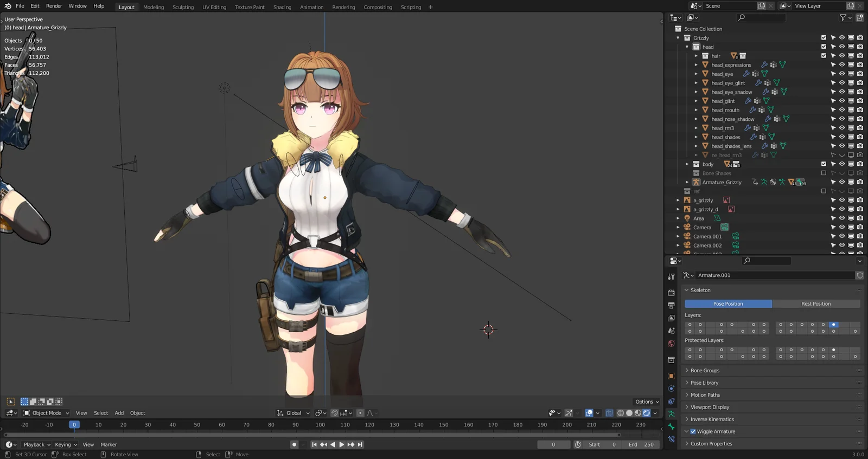Toggle Grizzly collection exclude checkbox

point(824,38)
